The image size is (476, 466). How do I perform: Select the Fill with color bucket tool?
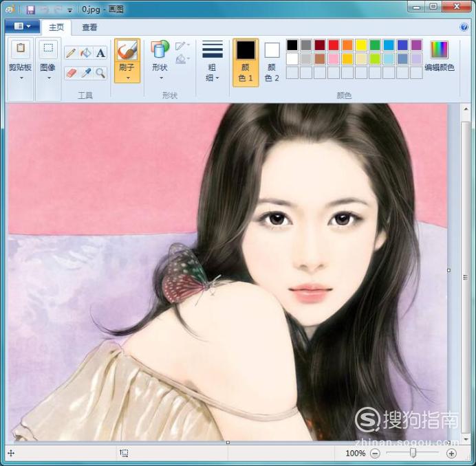point(86,53)
